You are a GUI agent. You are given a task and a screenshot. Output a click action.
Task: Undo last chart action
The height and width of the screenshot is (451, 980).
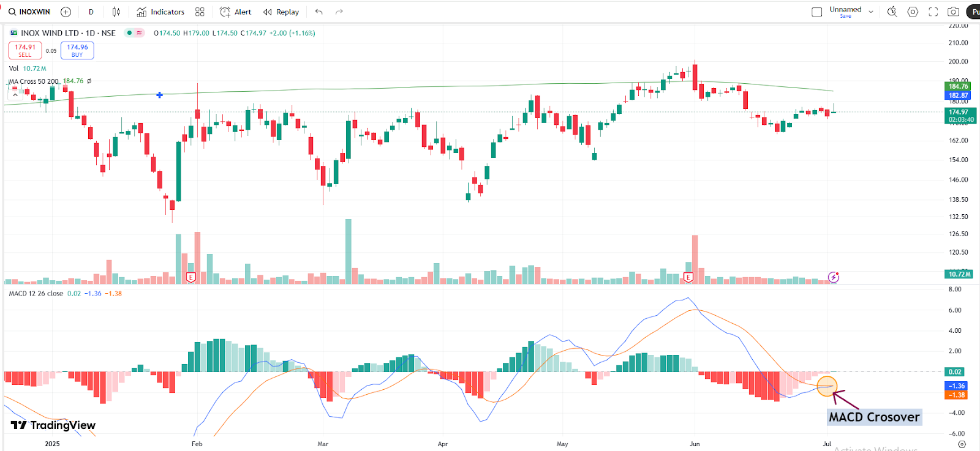pyautogui.click(x=318, y=12)
